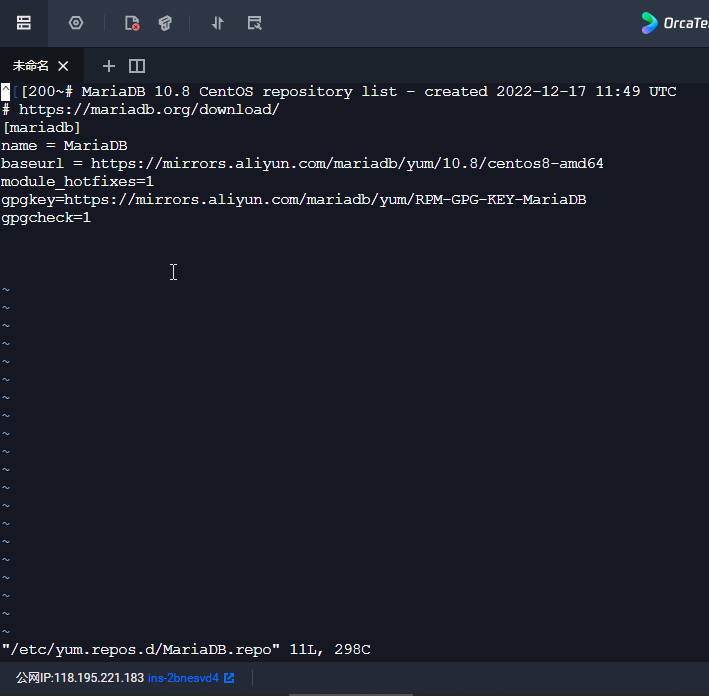The width and height of the screenshot is (709, 696).
Task: Split the terminal pane
Action: coord(137,66)
